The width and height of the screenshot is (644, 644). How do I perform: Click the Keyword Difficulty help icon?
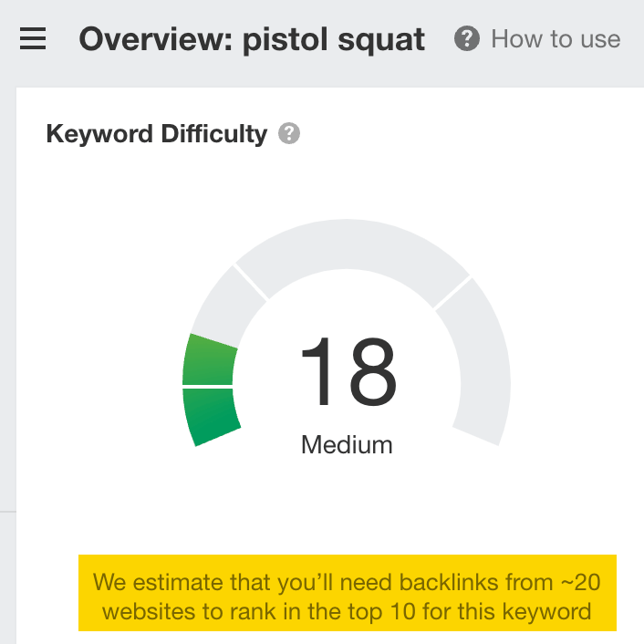click(x=289, y=133)
